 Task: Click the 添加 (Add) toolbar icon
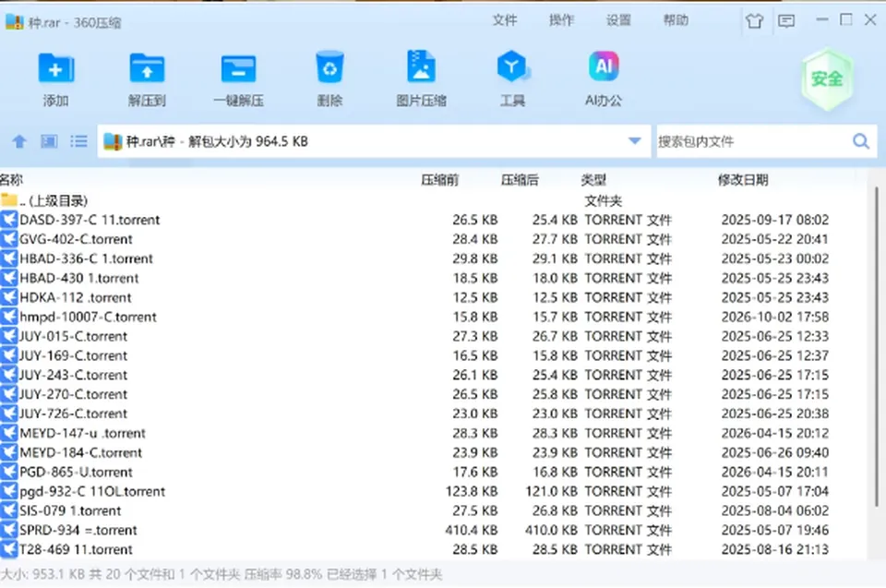click(x=56, y=68)
